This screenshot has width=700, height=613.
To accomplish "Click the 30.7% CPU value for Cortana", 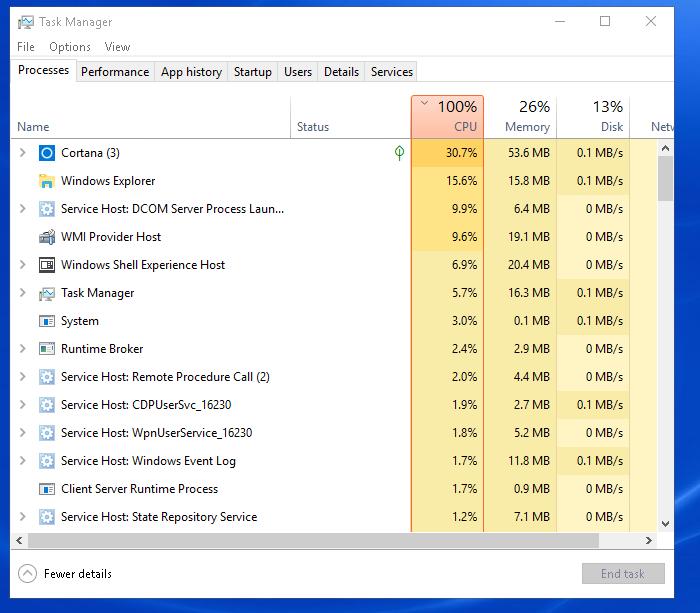I will 462,153.
